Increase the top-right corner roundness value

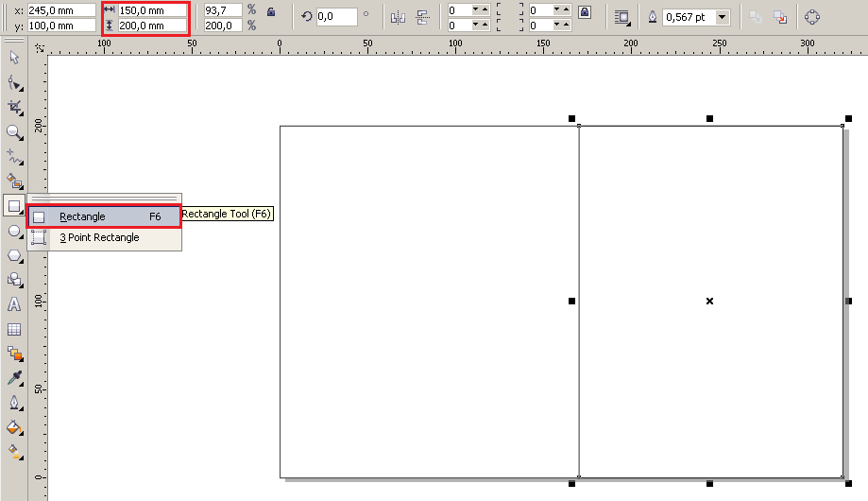[x=567, y=9]
